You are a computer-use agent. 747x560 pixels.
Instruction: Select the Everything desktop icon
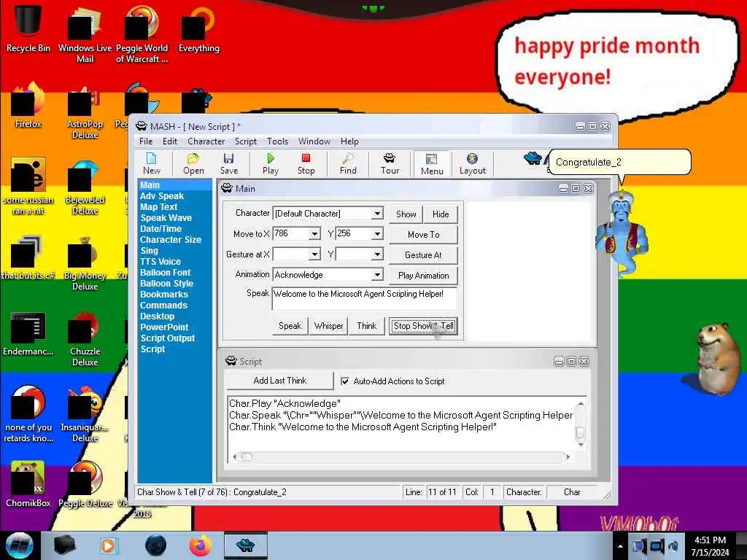coord(198,31)
